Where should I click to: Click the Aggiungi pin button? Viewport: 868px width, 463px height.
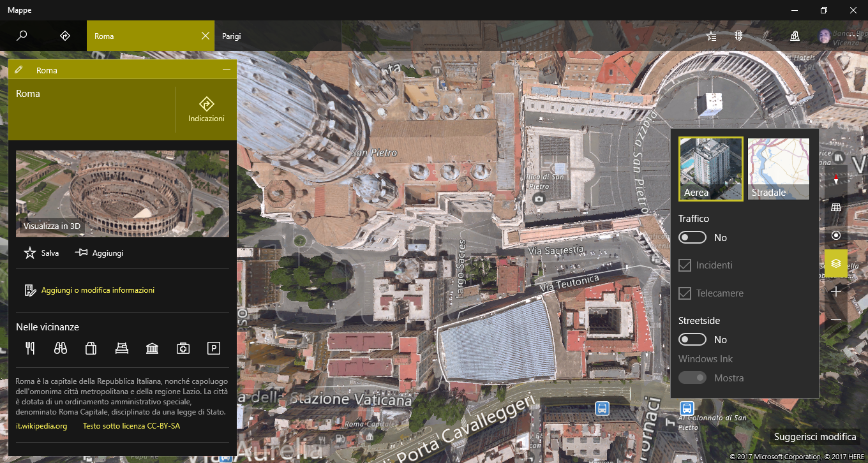[x=99, y=253]
